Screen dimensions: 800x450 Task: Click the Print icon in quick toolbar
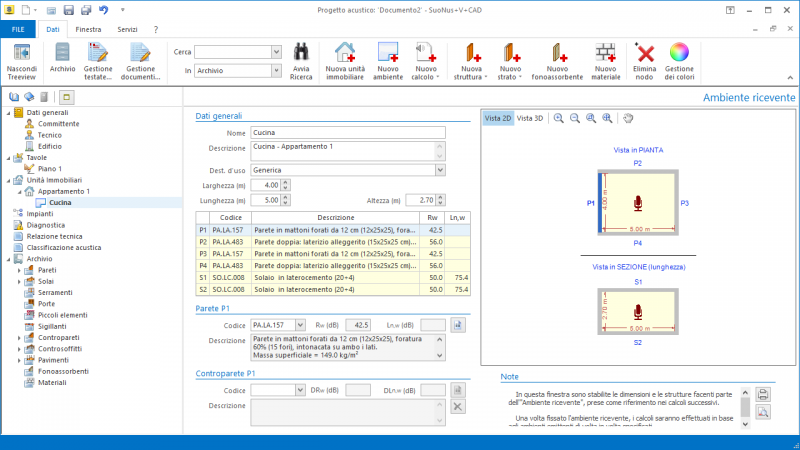(86, 10)
